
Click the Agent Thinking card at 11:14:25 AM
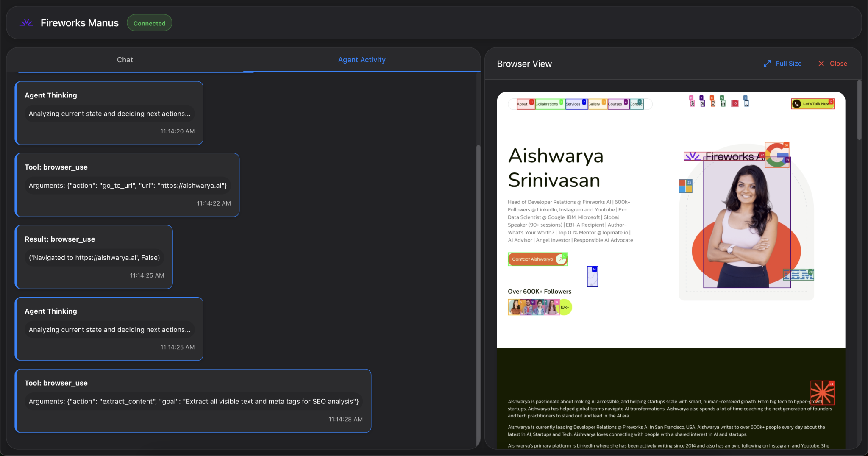pyautogui.click(x=109, y=329)
